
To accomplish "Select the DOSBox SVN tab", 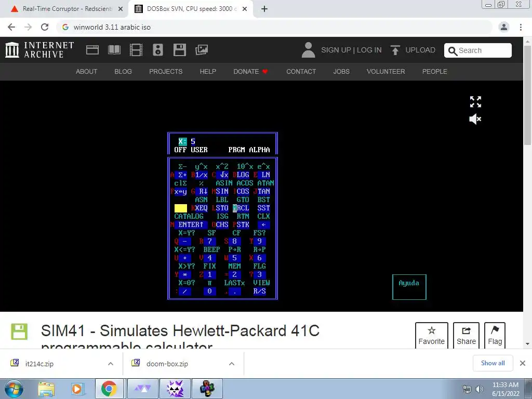I will coord(190,9).
